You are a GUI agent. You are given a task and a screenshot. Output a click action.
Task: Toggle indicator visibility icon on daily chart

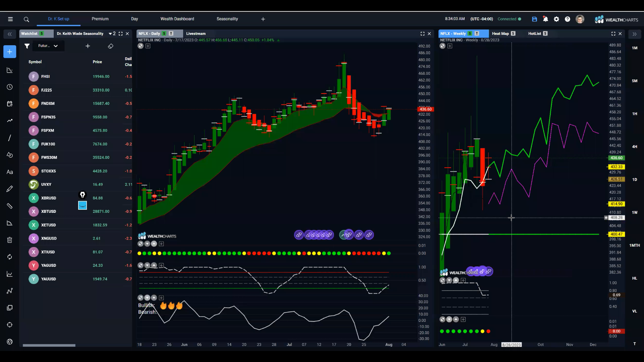141,46
